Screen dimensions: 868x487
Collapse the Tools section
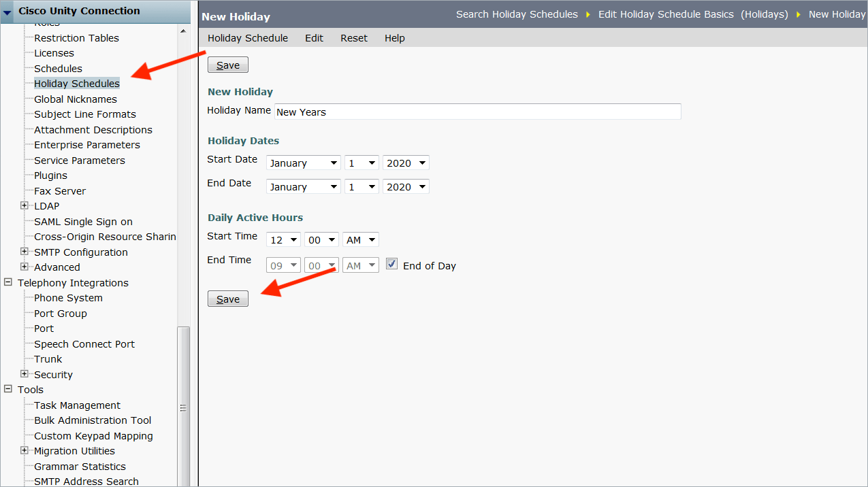(x=8, y=389)
